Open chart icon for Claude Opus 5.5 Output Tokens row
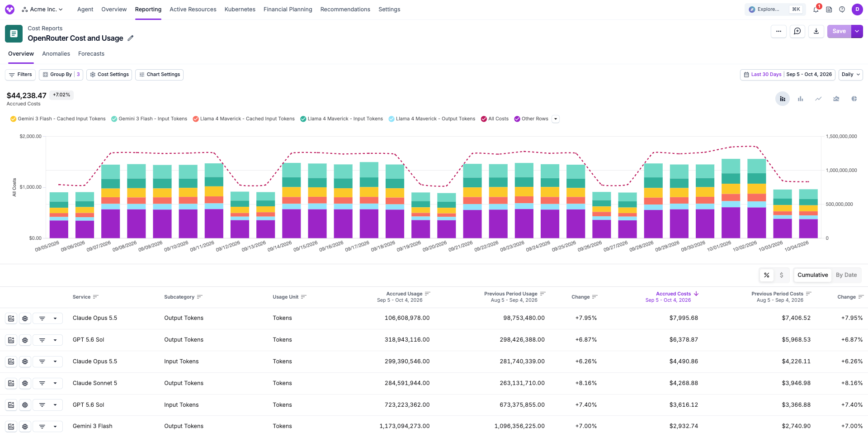Screen dimensions: 868x433 pyautogui.click(x=11, y=319)
